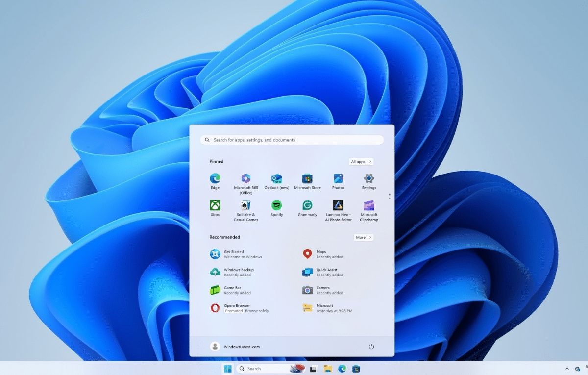
Task: Open Luminar Neo AI Photo Editor
Action: [338, 206]
